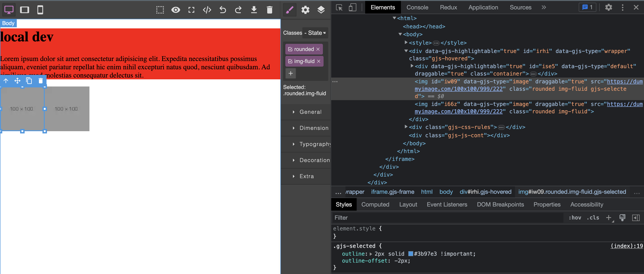This screenshot has width=644, height=274.
Task: Click the import download icon
Action: point(254,10)
